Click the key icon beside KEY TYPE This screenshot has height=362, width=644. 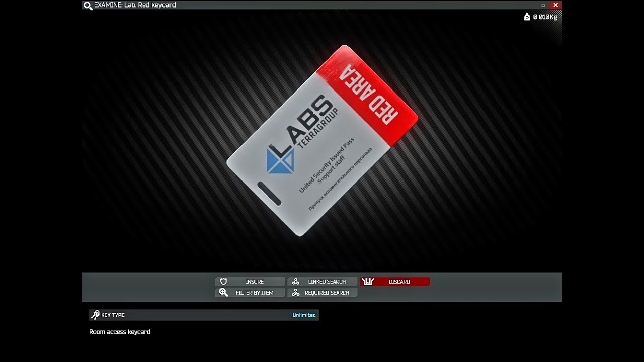(x=95, y=315)
